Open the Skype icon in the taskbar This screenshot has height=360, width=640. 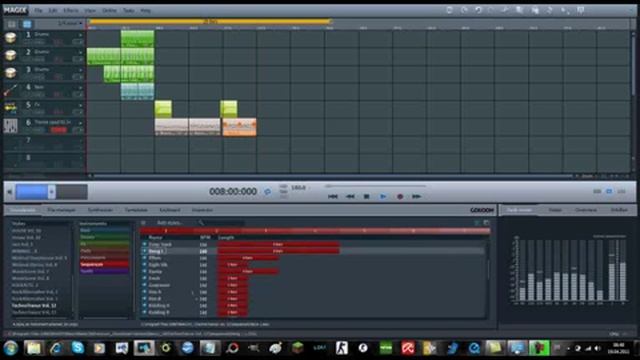pyautogui.click(x=77, y=348)
